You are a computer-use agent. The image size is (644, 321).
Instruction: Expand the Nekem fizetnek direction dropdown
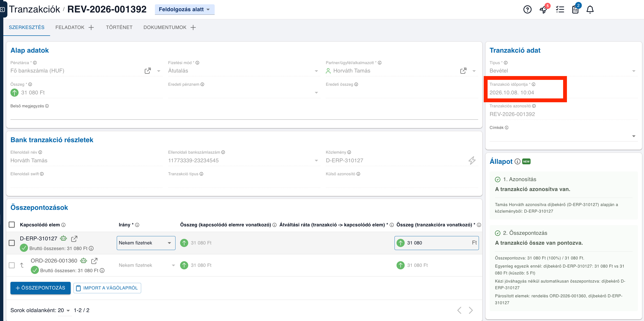(x=146, y=243)
